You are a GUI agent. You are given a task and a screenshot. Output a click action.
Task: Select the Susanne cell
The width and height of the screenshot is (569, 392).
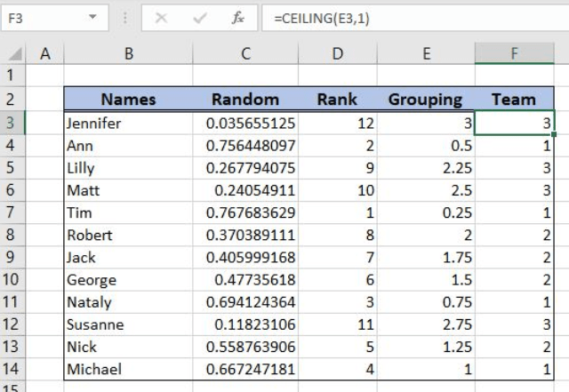coord(128,324)
